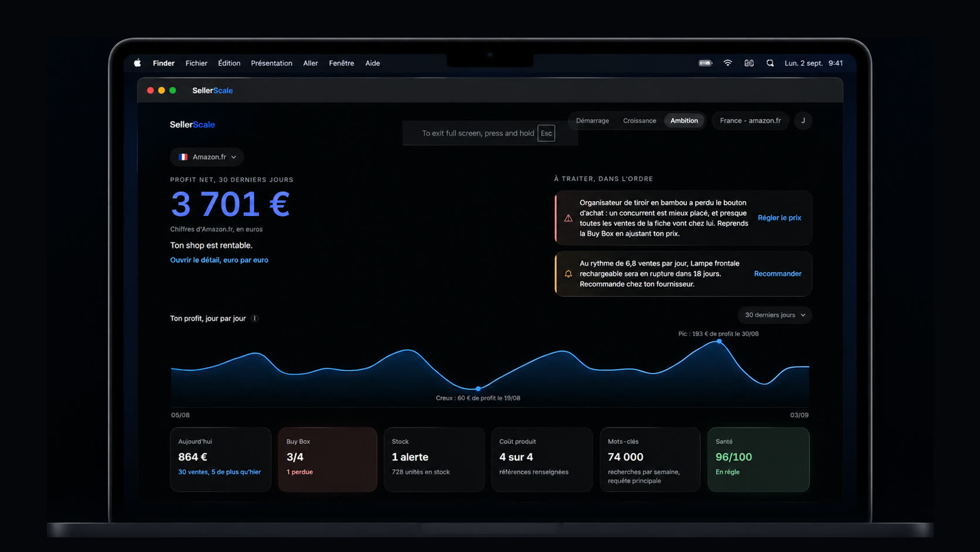Click the Esc key hint
Image resolution: width=980 pixels, height=552 pixels.
pyautogui.click(x=546, y=133)
